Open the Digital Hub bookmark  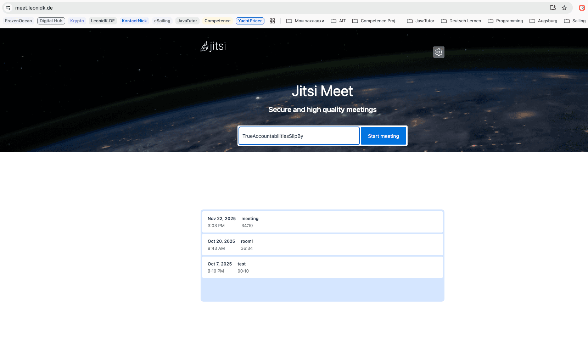click(x=51, y=21)
